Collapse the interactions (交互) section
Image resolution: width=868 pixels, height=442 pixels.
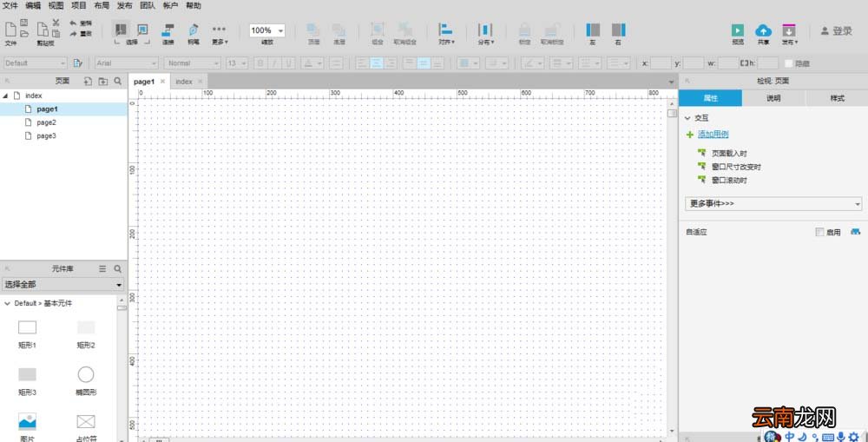[688, 118]
